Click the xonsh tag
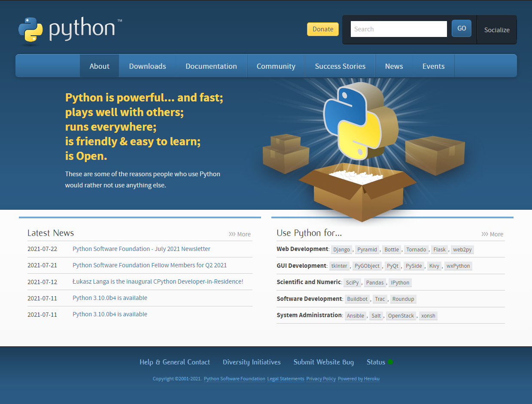This screenshot has height=404, width=532. click(x=428, y=315)
